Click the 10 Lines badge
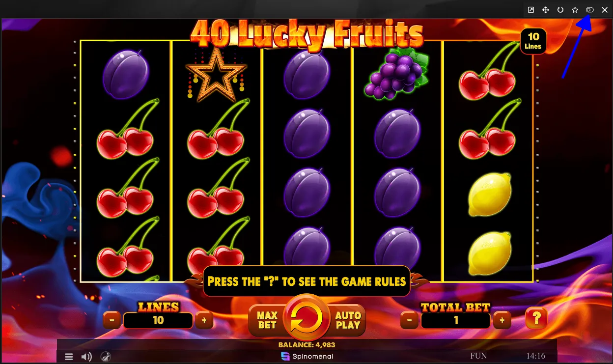The height and width of the screenshot is (364, 613). click(x=533, y=41)
